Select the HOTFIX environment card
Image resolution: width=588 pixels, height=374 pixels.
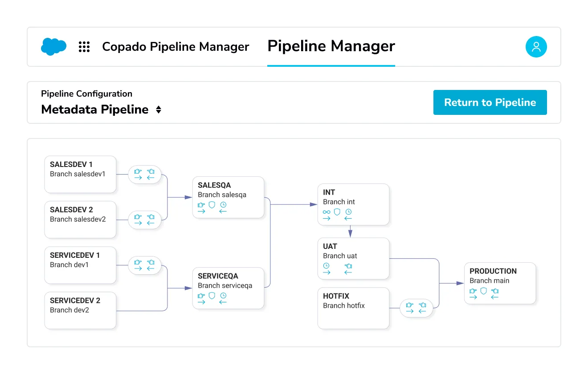point(353,308)
